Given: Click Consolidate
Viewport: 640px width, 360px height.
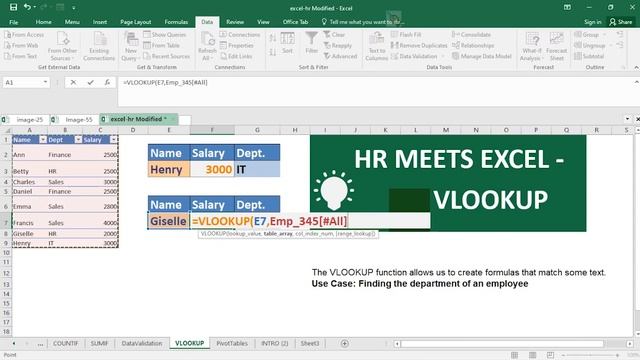Looking at the screenshot, I should tap(471, 35).
